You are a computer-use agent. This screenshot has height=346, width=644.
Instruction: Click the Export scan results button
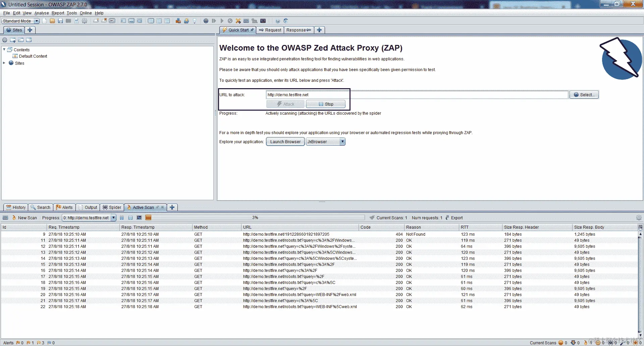click(454, 218)
